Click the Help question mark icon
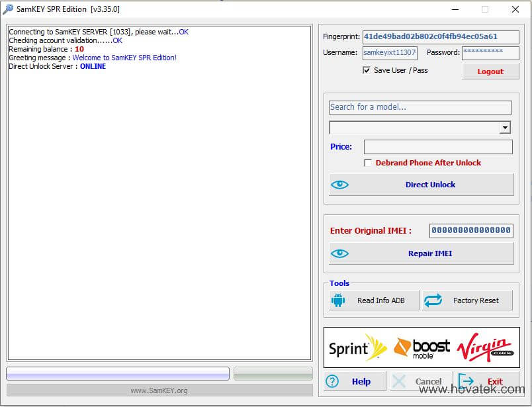This screenshot has height=407, width=532. coord(332,381)
